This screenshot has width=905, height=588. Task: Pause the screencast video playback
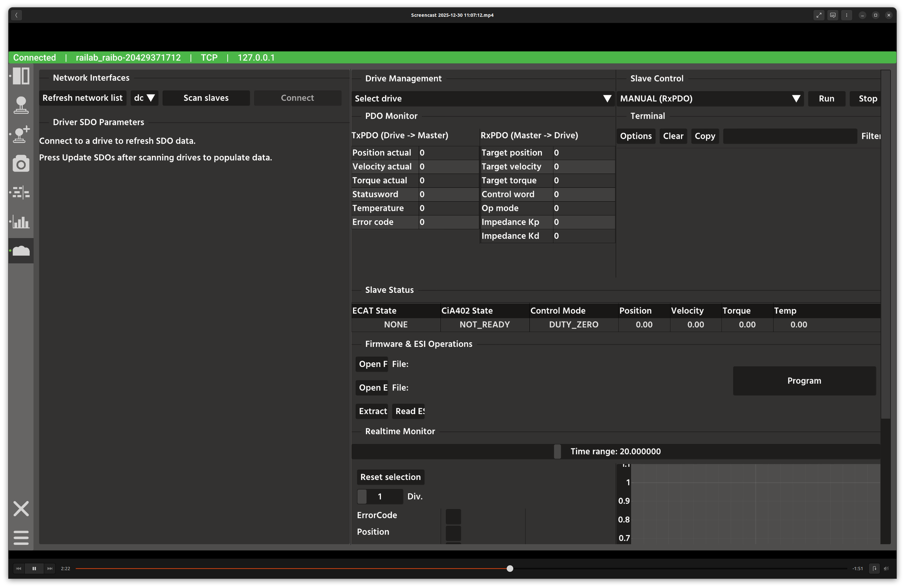click(x=34, y=569)
